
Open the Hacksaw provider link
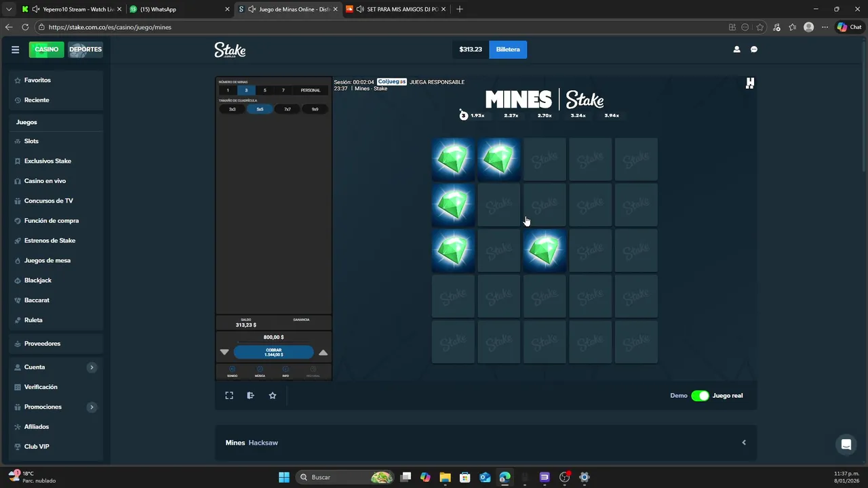click(263, 443)
